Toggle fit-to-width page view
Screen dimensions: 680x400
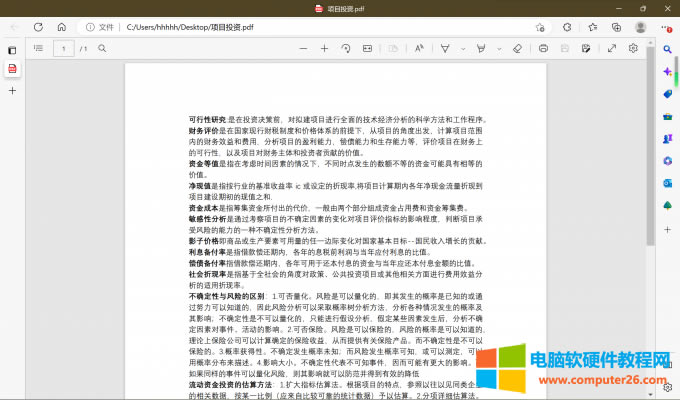(367, 48)
